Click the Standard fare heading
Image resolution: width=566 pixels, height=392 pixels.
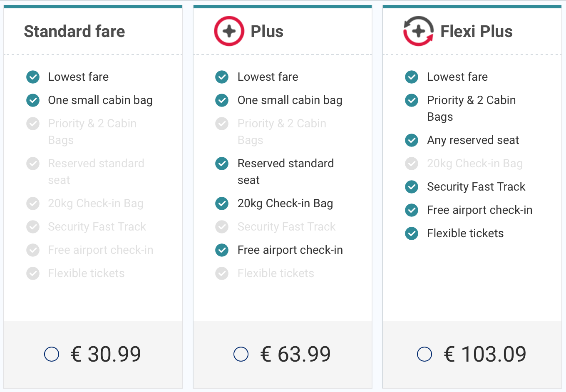point(74,32)
